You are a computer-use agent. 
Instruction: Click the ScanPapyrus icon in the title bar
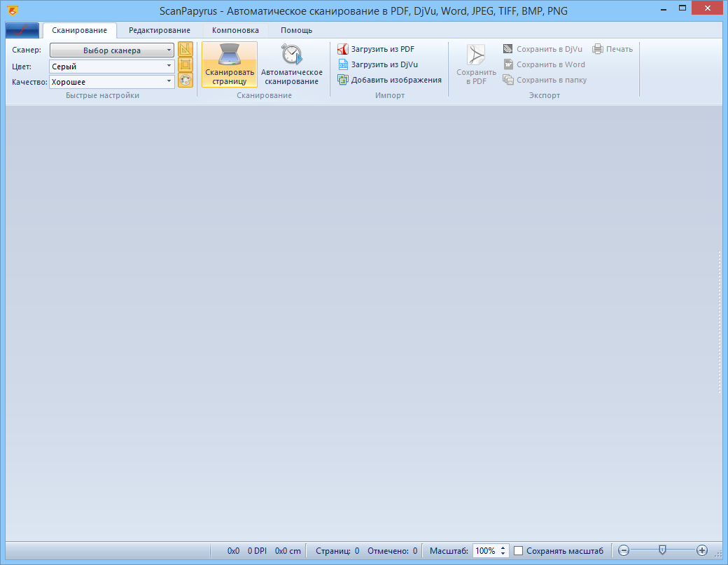(x=13, y=11)
